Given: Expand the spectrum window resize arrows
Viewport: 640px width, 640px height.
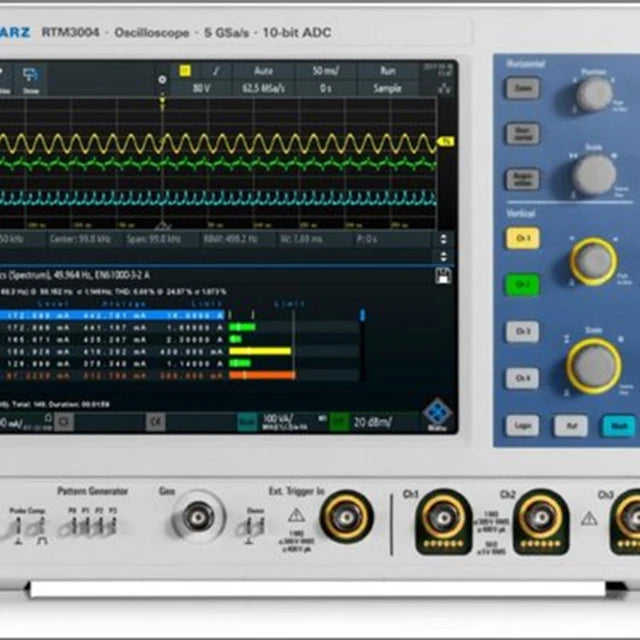Looking at the screenshot, I should tap(444, 239).
